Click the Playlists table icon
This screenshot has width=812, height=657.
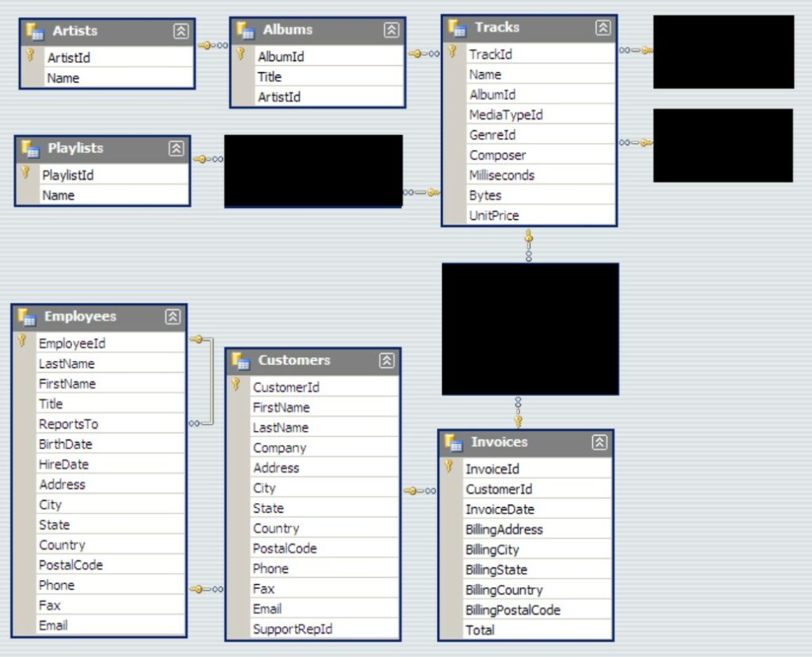tap(31, 149)
